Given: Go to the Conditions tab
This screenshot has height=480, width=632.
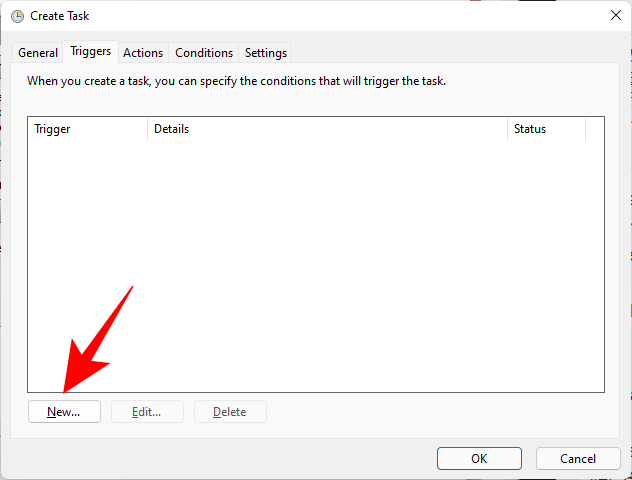Looking at the screenshot, I should point(204,53).
